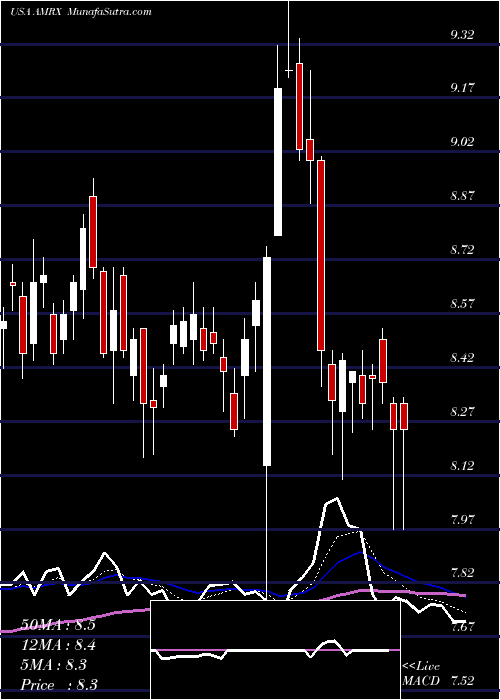The image size is (500, 700).
Task: Click the USA AMRX MunafaSutra.com title text
Action: coord(81,12)
